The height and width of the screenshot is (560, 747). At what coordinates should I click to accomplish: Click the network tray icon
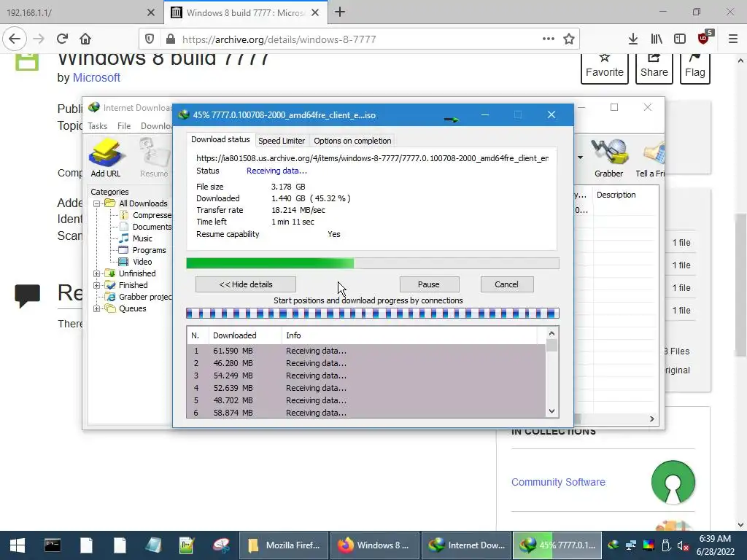click(631, 545)
